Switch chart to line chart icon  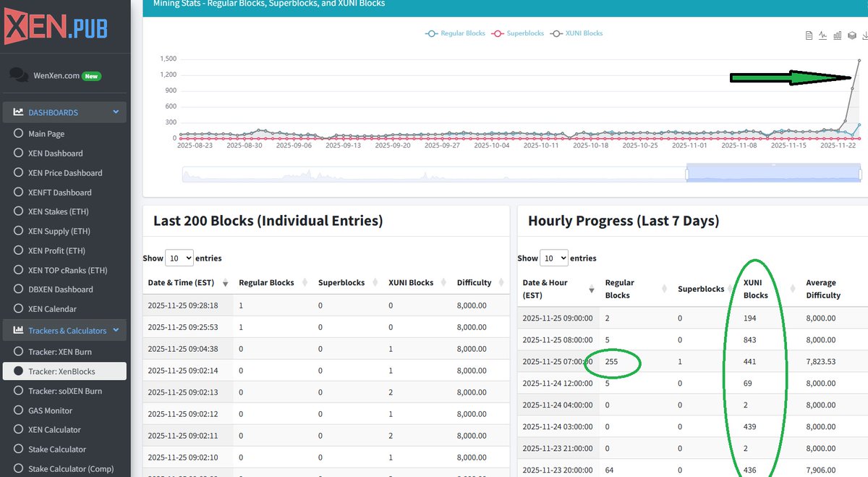pyautogui.click(x=823, y=35)
